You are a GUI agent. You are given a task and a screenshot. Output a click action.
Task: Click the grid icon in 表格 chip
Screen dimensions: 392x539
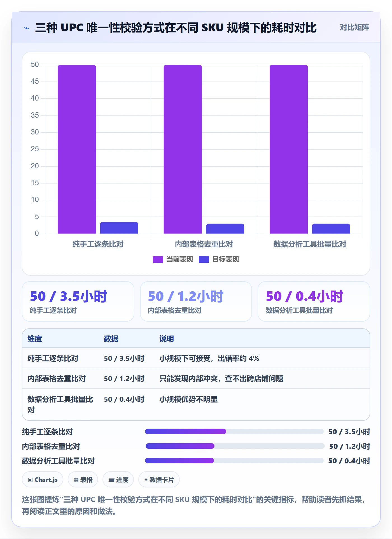pyautogui.click(x=76, y=480)
